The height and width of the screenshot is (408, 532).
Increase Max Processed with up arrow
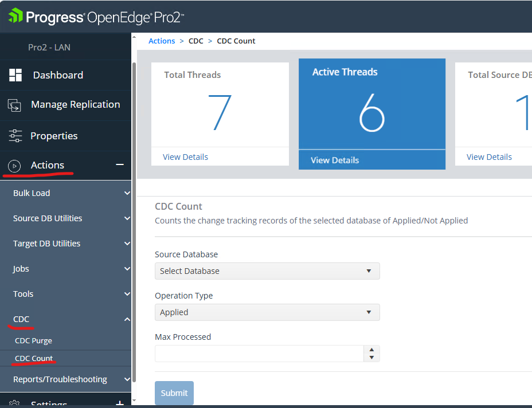(371, 350)
